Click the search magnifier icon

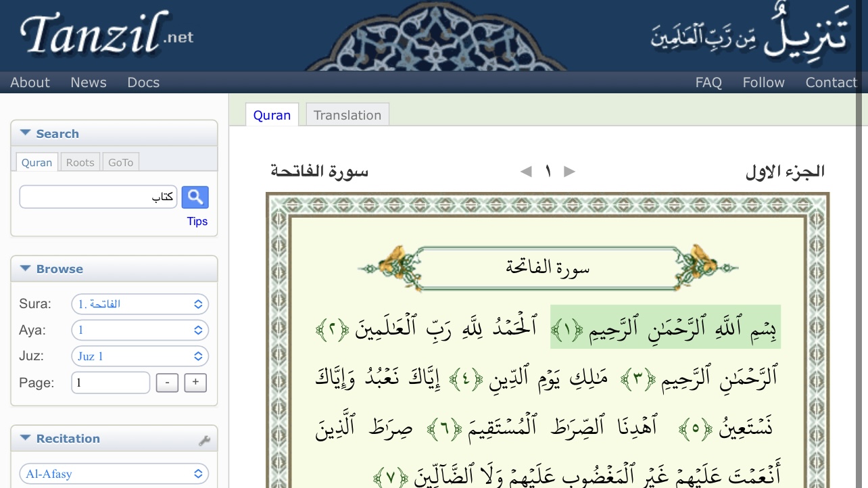195,197
